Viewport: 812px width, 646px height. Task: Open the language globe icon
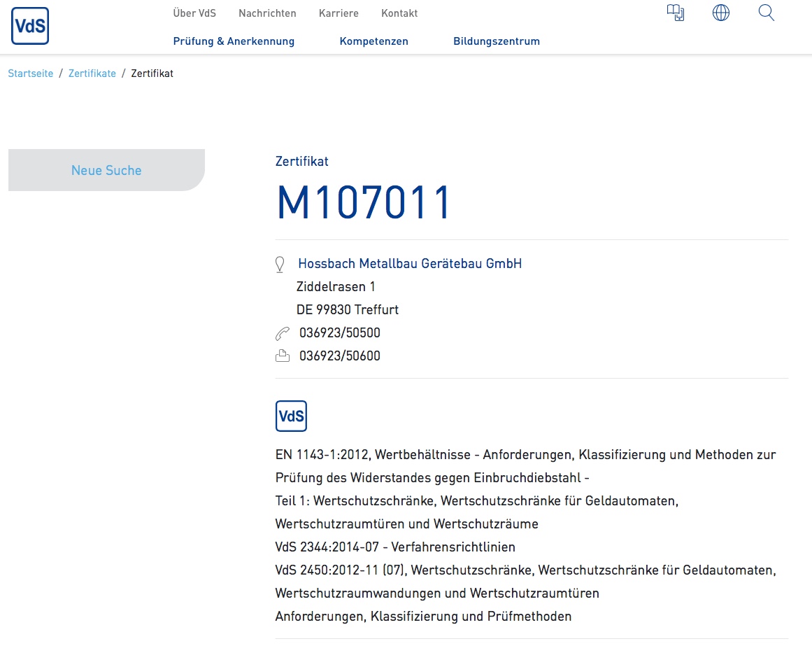click(721, 13)
